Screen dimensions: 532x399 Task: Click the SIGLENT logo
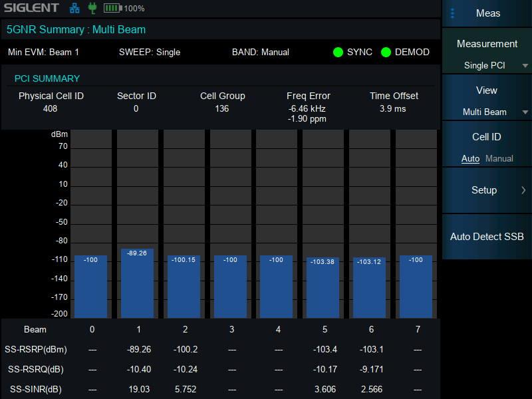(32, 9)
